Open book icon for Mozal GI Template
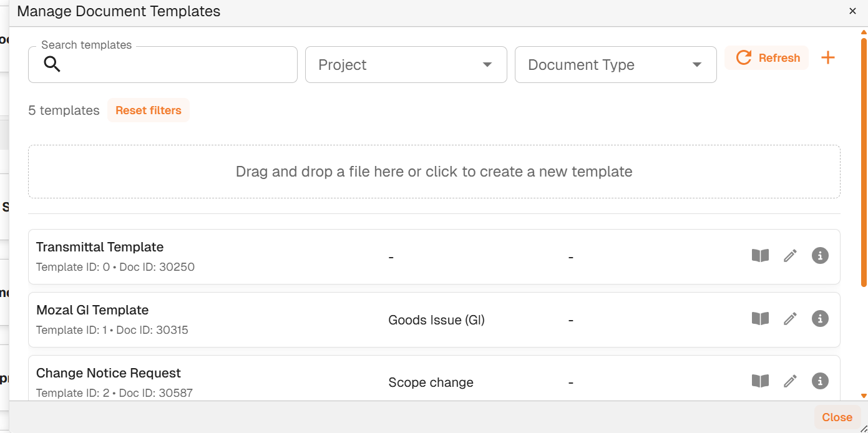Screen dimensions: 868x433 pos(760,319)
